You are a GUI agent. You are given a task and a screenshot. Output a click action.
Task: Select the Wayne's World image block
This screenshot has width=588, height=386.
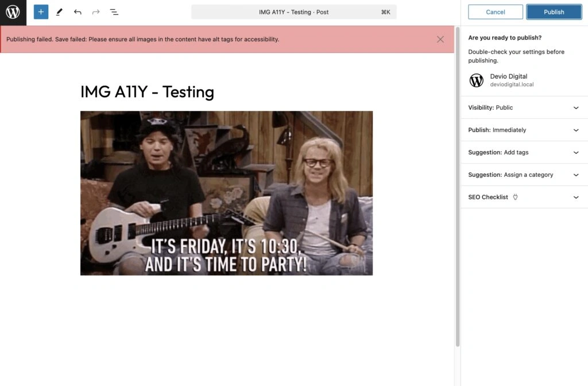coord(226,193)
